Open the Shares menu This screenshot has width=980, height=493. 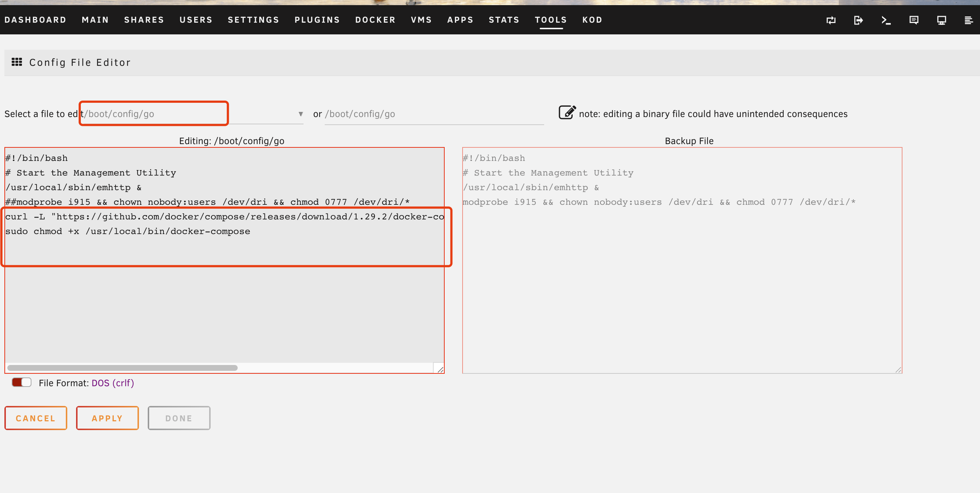point(144,20)
